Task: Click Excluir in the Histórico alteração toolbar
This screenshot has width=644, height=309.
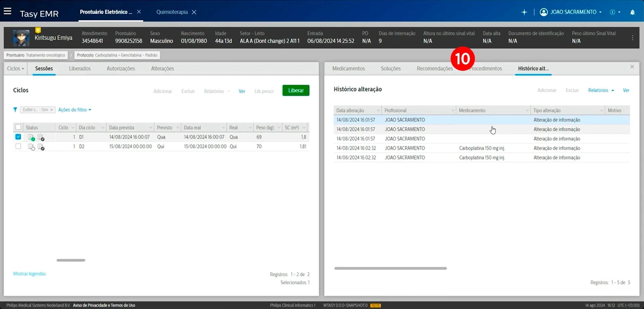Action: (x=572, y=90)
